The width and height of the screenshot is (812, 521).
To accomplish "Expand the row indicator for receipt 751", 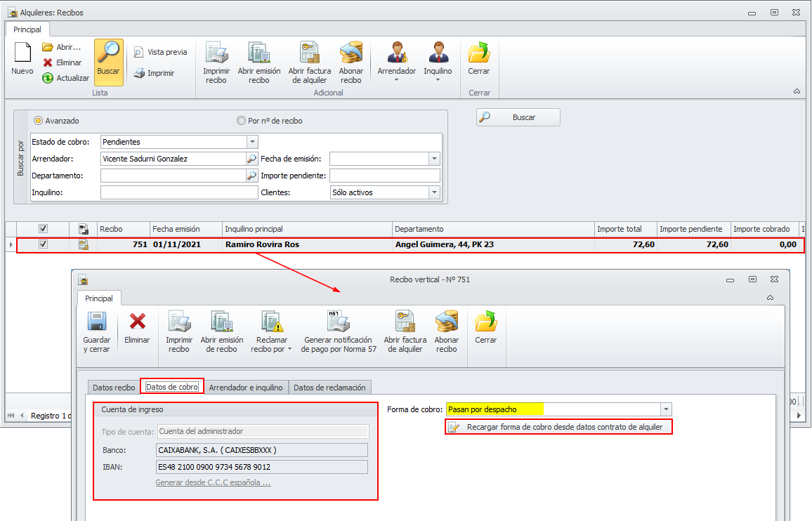I will click(11, 244).
